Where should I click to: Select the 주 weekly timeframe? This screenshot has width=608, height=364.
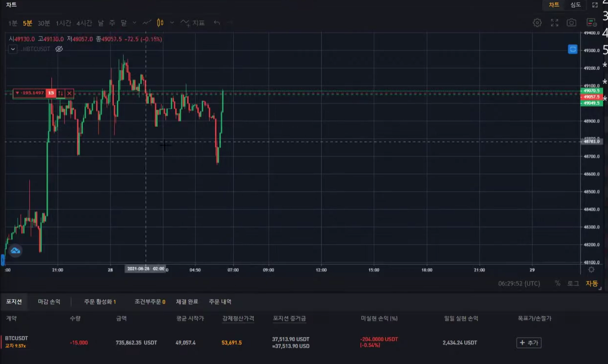tap(112, 23)
